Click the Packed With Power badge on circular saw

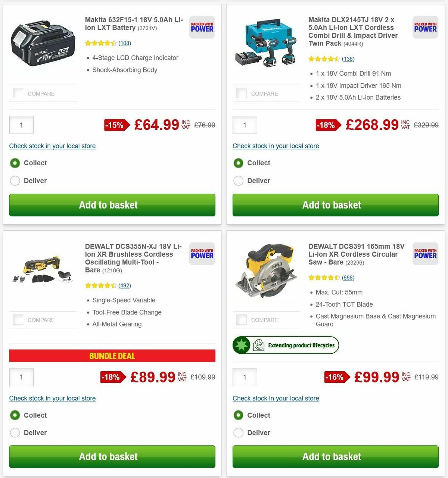point(425,254)
